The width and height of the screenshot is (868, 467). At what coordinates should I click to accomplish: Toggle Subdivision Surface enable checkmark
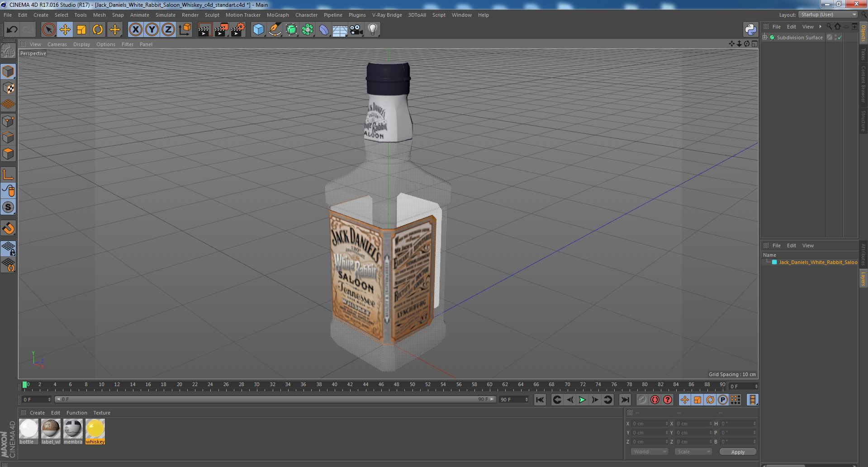coord(840,38)
